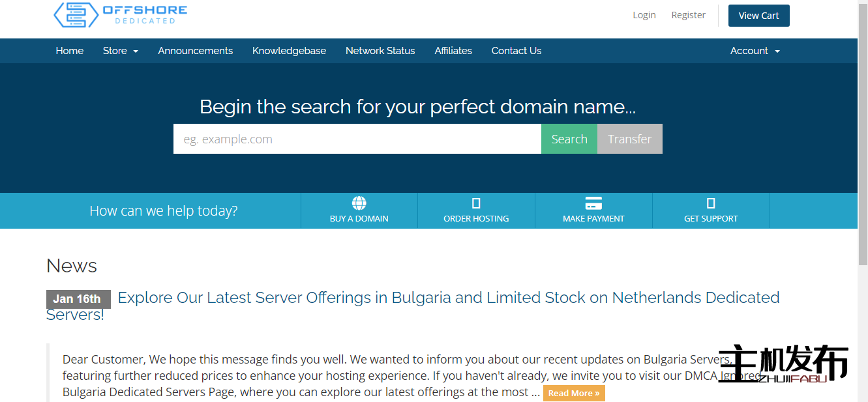Click the orange Read More button
868x402 pixels.
click(x=573, y=394)
